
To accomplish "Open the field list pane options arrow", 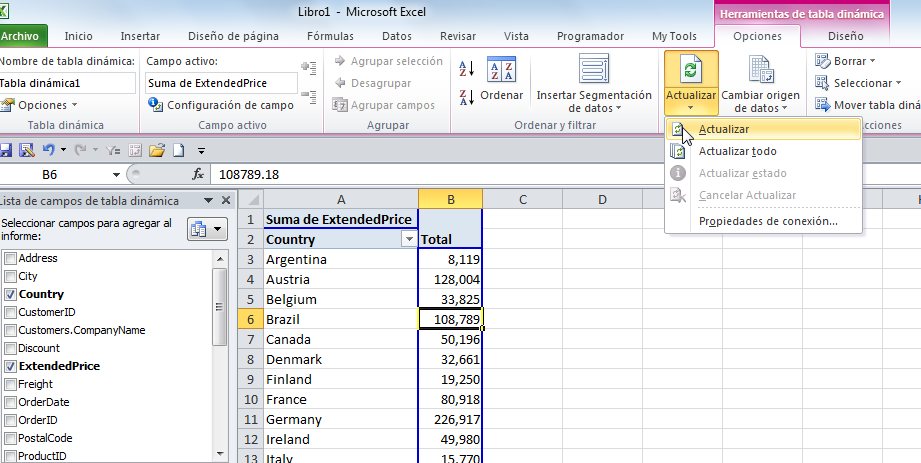I will [x=208, y=200].
